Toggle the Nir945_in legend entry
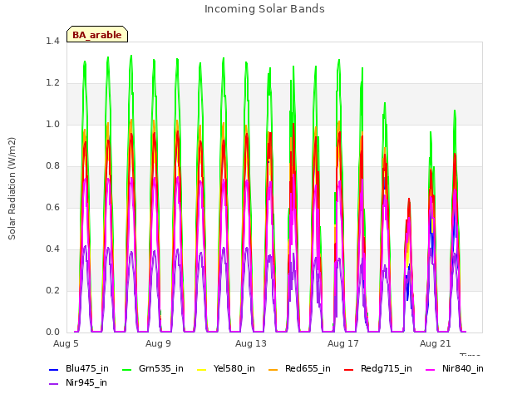Screen dimensions: 532x399 [78, 383]
